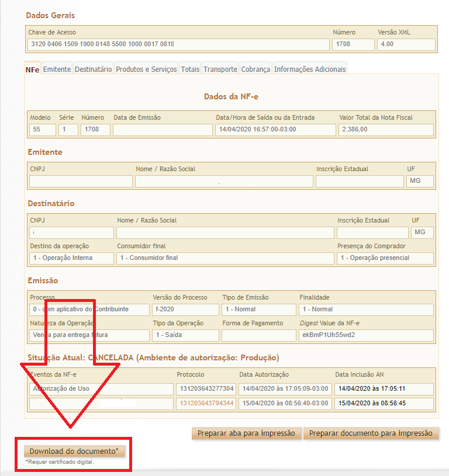This screenshot has width=449, height=476.
Task: Switch to the NFe tab
Action: (x=32, y=69)
